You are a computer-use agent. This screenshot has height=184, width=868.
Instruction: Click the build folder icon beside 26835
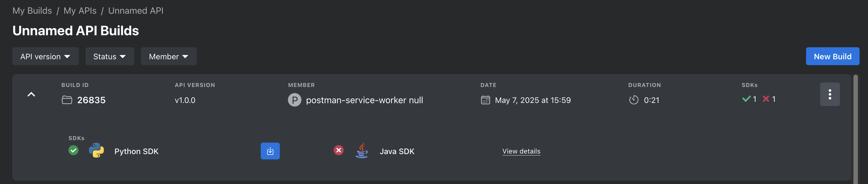pos(67,100)
